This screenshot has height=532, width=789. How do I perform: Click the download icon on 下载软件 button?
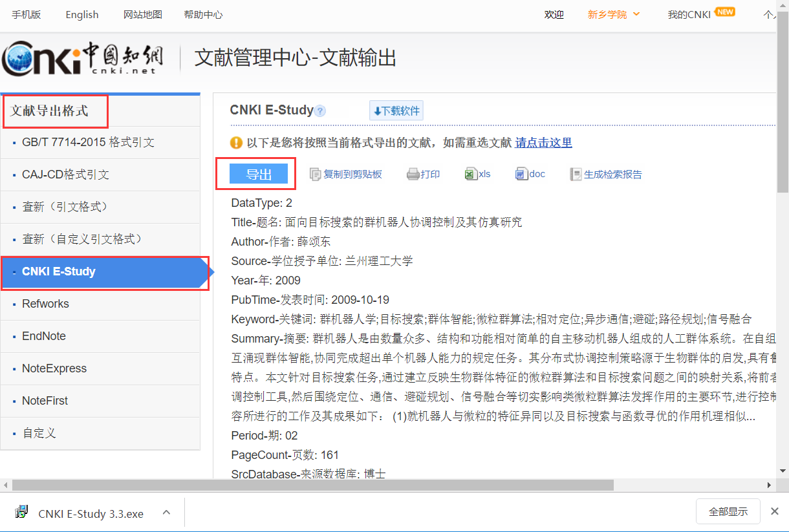(378, 110)
